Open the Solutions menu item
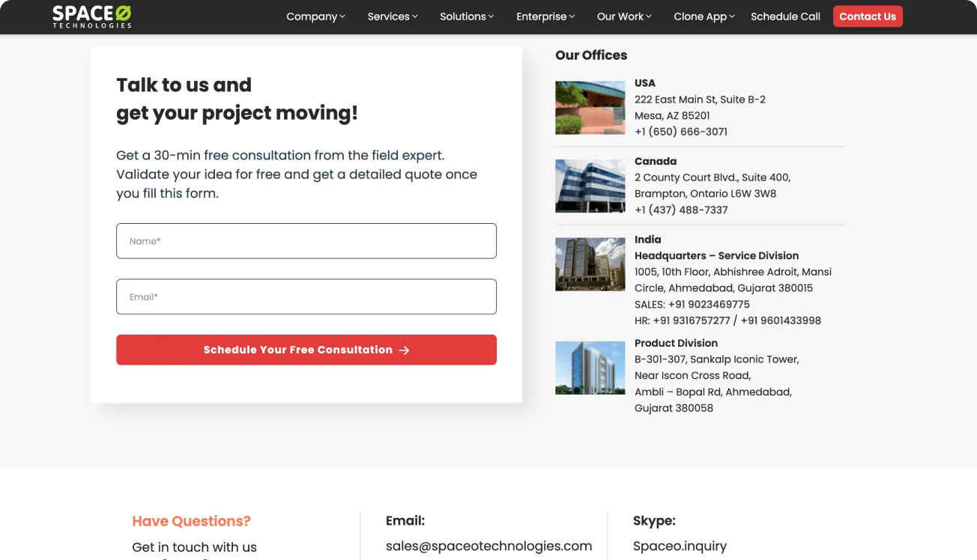This screenshot has height=560, width=977. pyautogui.click(x=463, y=16)
